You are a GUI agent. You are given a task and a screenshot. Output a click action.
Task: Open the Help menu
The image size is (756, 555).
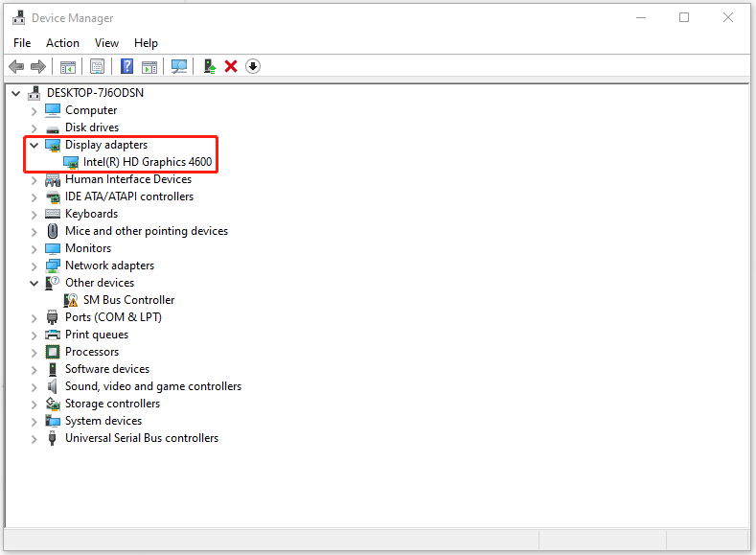146,43
